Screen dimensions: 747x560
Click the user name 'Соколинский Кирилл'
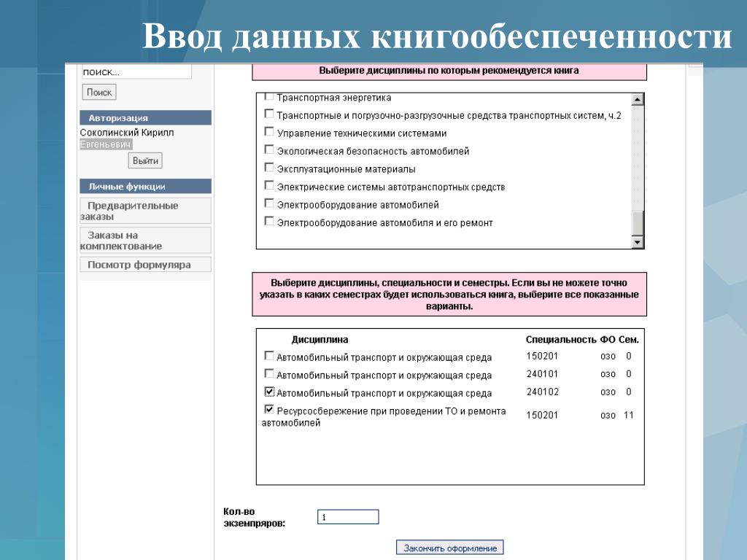point(127,133)
